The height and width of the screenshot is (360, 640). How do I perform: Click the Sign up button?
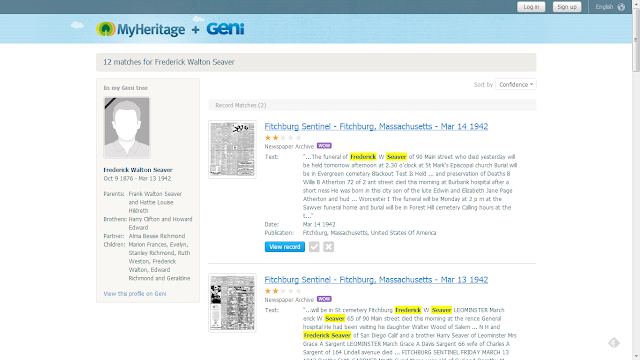pos(567,7)
